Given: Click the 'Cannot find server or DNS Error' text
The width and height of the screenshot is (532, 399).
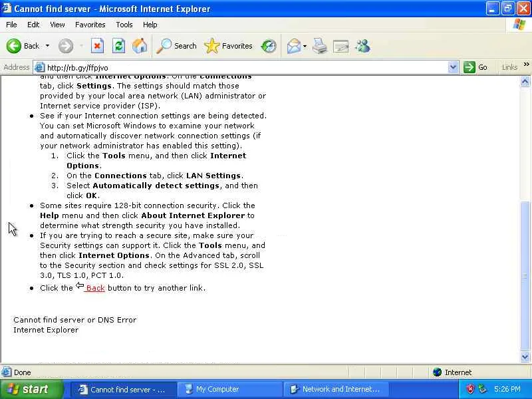Looking at the screenshot, I should pos(75,320).
